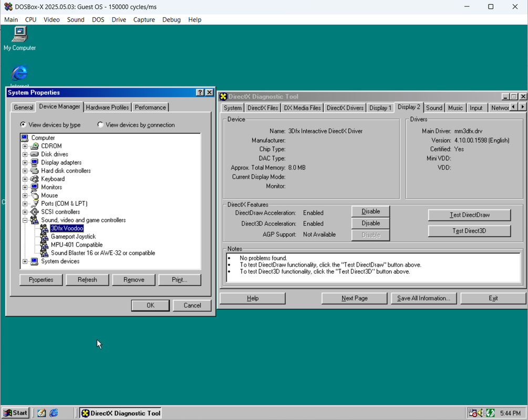Expand the CDROM tree node
This screenshot has height=420, width=528.
(x=25, y=146)
